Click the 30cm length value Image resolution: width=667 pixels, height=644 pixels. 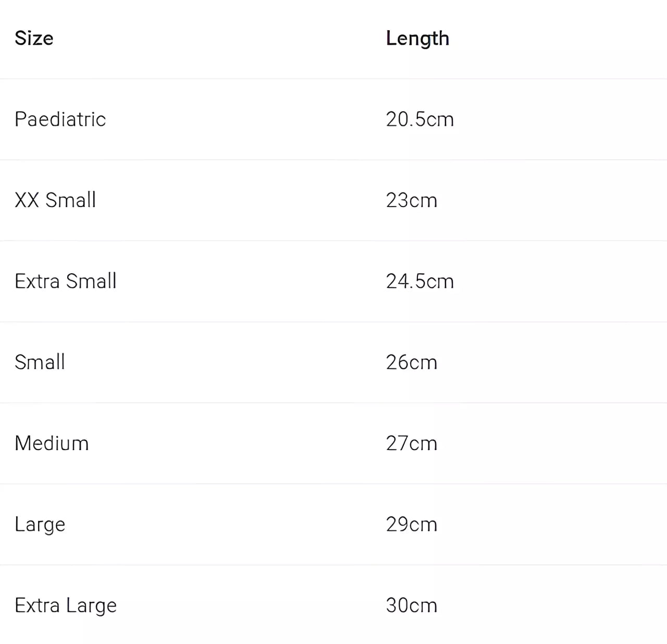[411, 605]
